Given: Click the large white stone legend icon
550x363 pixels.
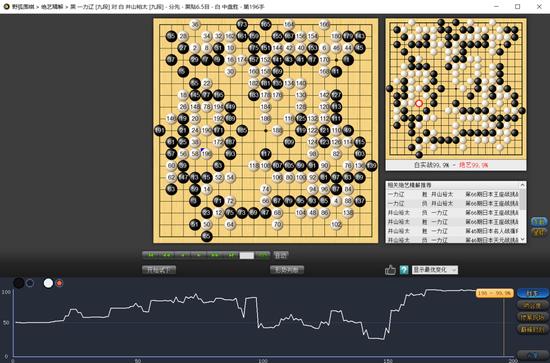Looking at the screenshot, I should click(x=48, y=283).
